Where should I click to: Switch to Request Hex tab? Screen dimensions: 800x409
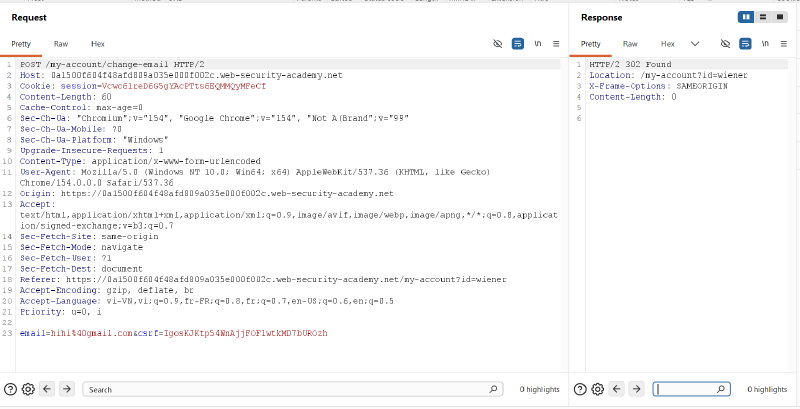pos(98,44)
